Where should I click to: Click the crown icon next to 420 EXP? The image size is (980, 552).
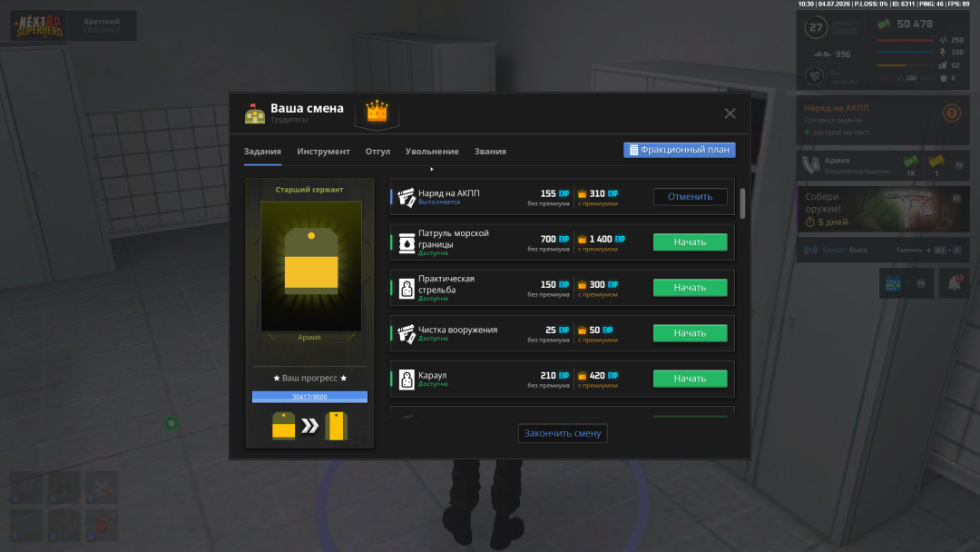click(582, 376)
